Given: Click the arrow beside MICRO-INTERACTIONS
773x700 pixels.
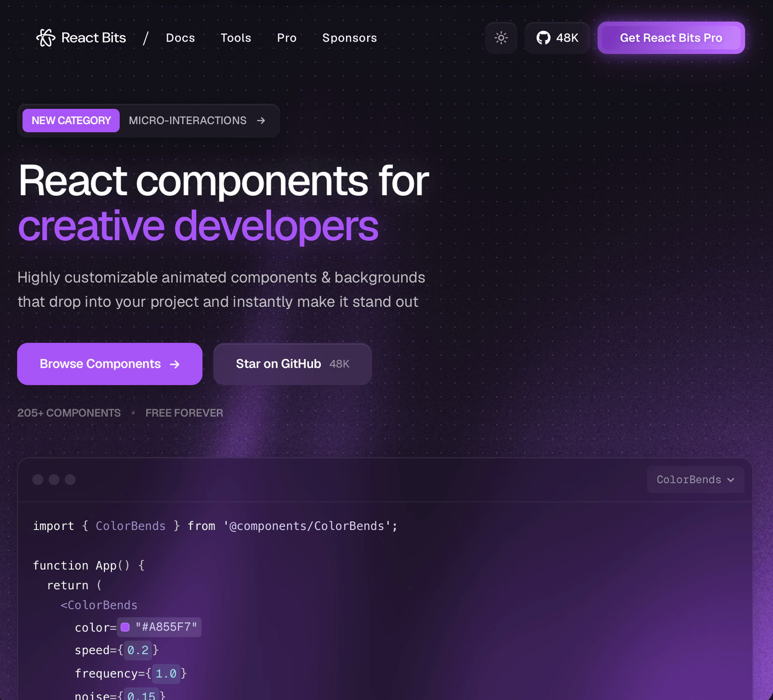Looking at the screenshot, I should [261, 120].
